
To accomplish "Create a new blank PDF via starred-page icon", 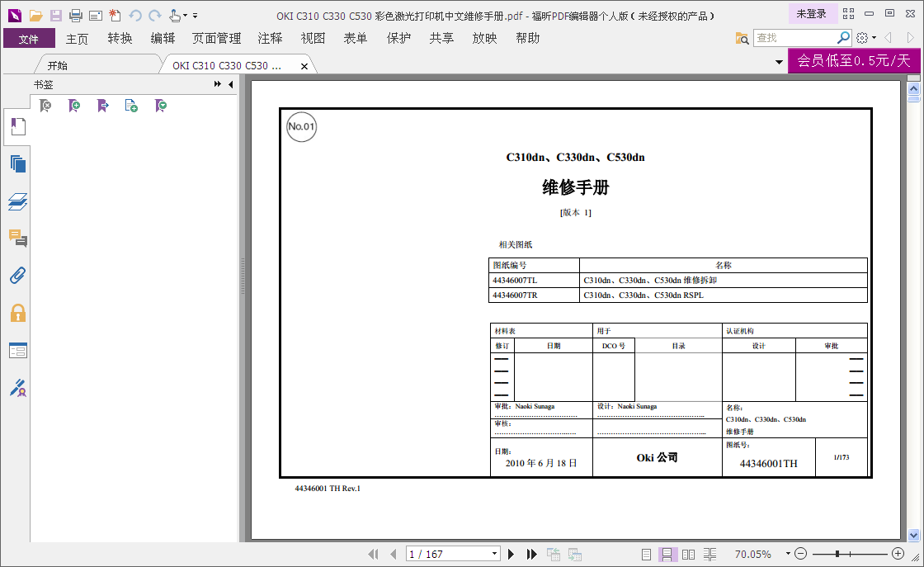I will [x=115, y=16].
